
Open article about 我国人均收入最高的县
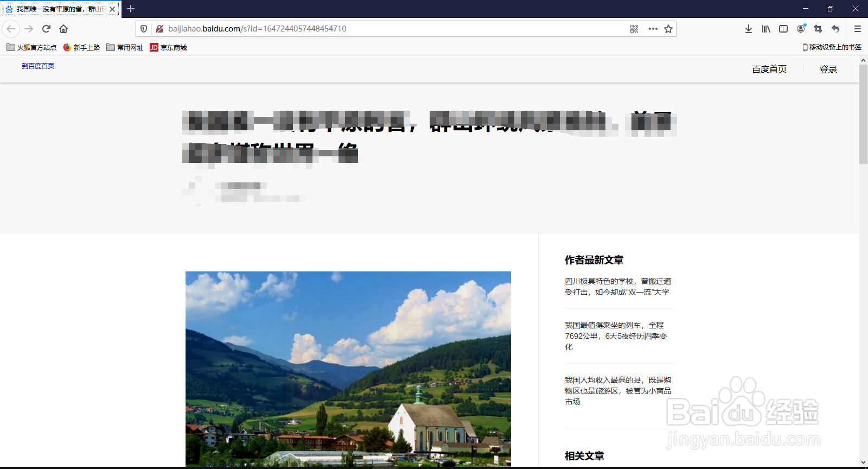pyautogui.click(x=618, y=391)
